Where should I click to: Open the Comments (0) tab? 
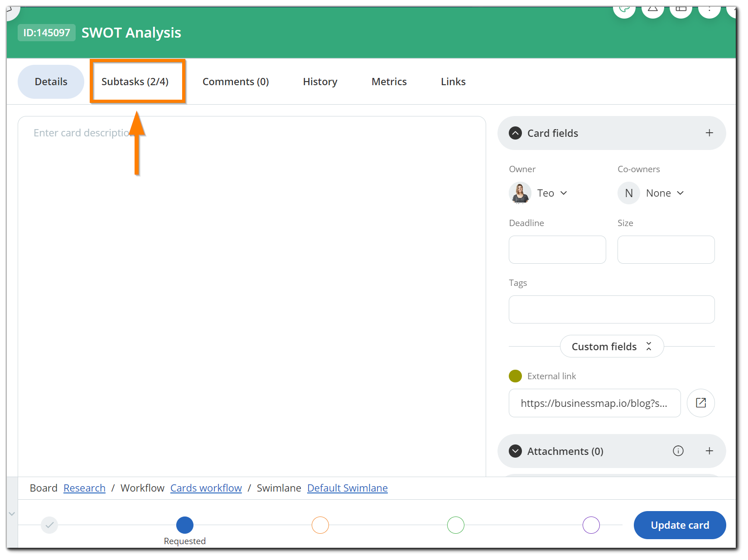(236, 82)
